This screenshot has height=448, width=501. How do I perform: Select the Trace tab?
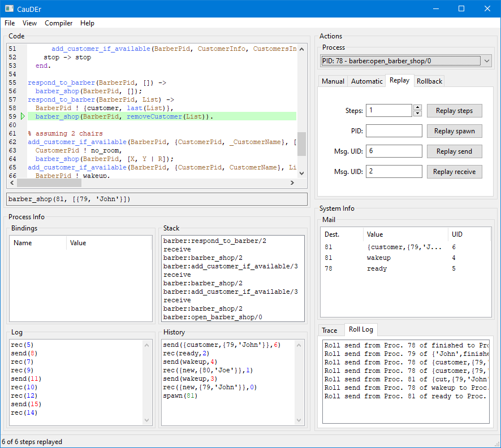coord(329,330)
